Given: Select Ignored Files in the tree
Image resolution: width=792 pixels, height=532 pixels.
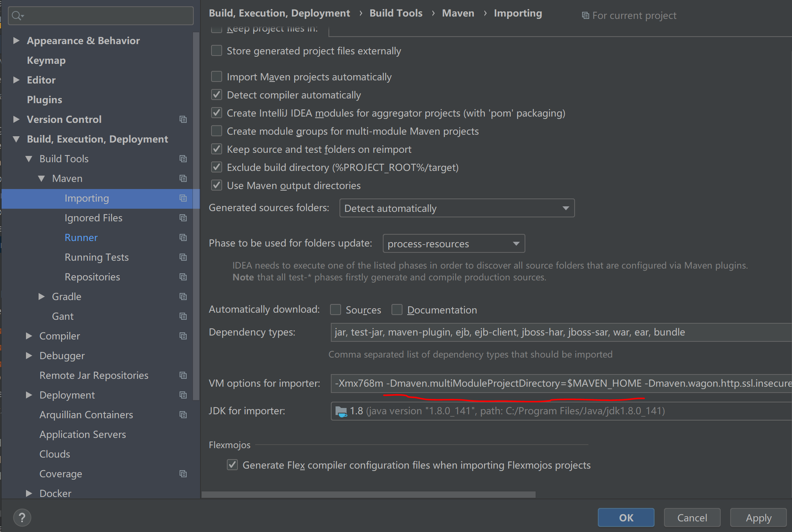Looking at the screenshot, I should click(x=93, y=218).
